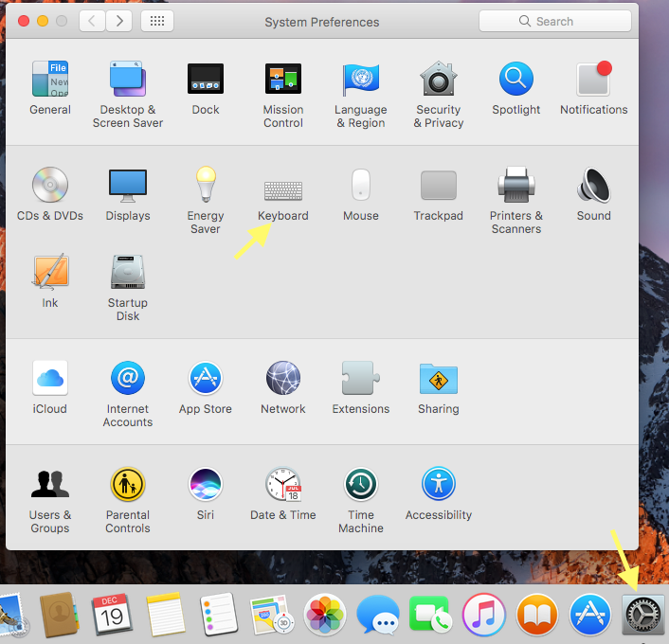
Task: Go back with the left chevron button
Action: point(92,21)
